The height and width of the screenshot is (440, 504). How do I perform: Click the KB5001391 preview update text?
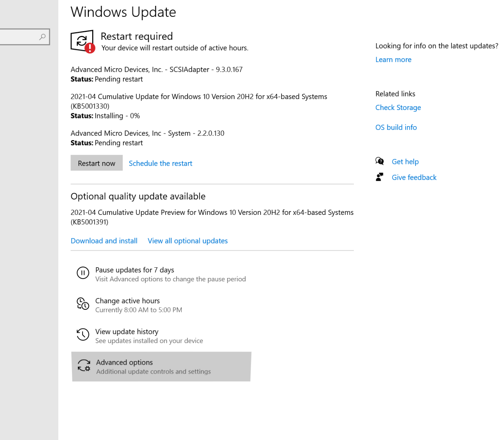pos(212,217)
